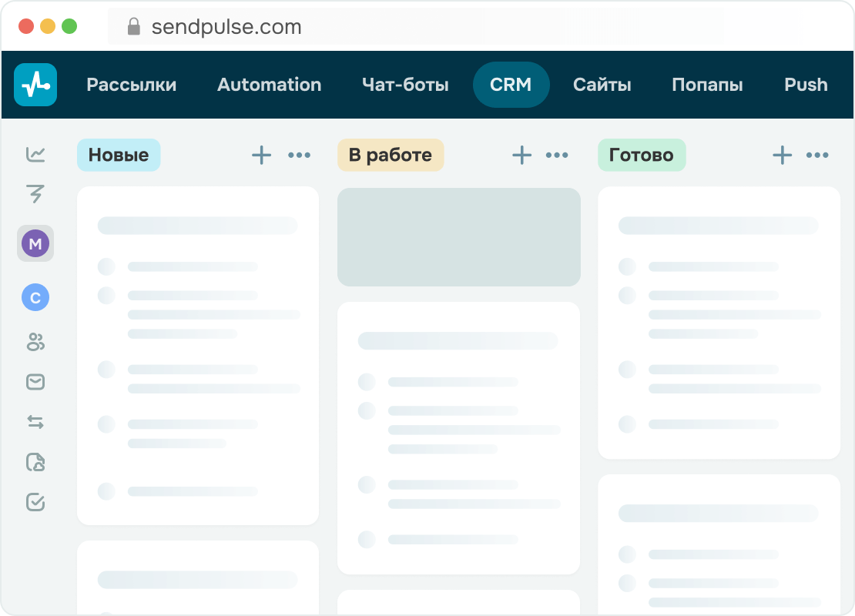Open the contacts people sidebar icon
Image resolution: width=855 pixels, height=616 pixels.
click(35, 342)
